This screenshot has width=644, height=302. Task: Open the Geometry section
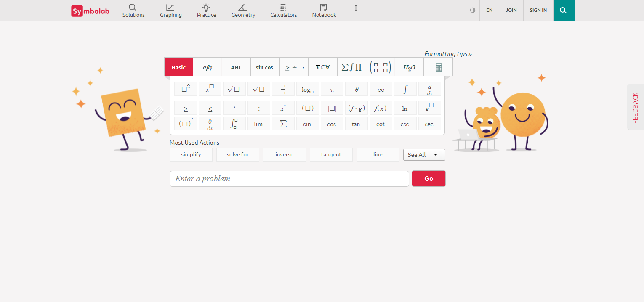(243, 11)
